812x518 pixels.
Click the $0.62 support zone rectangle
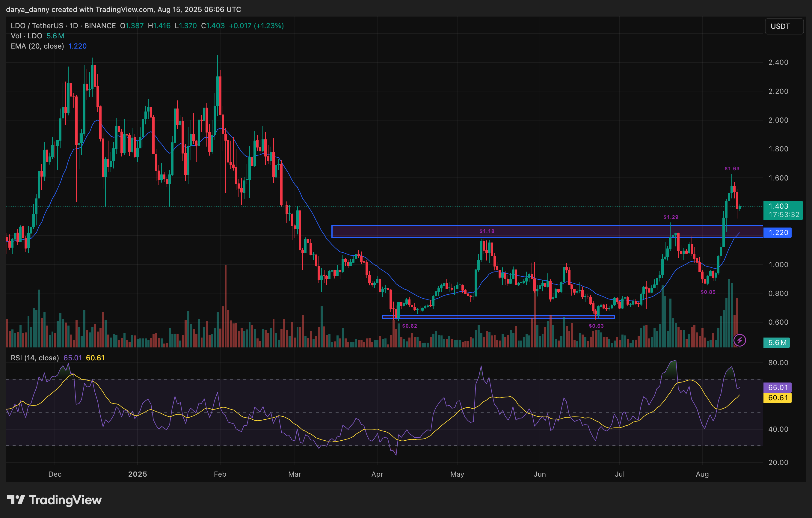(499, 317)
